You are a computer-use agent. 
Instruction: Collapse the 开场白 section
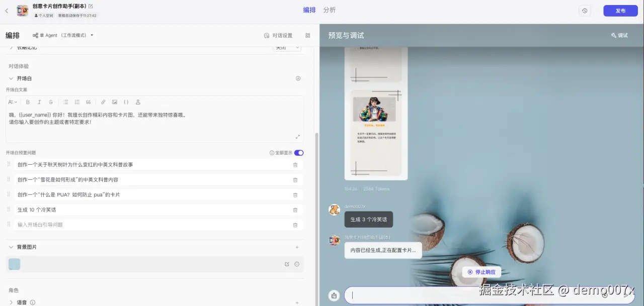[11, 78]
